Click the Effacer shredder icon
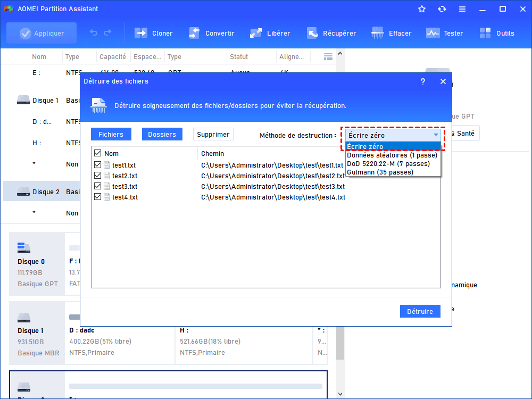The height and width of the screenshot is (399, 532). (378, 33)
